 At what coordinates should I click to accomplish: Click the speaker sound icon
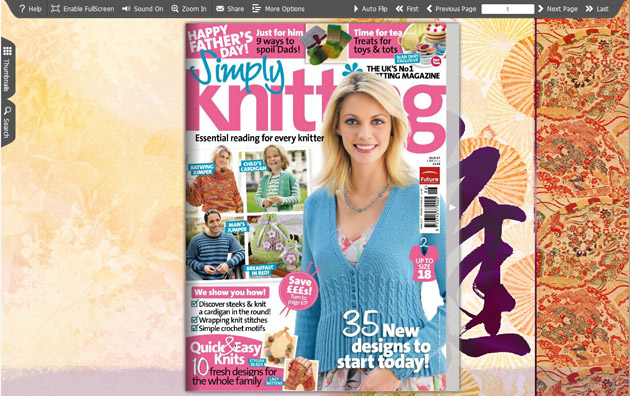click(x=126, y=8)
